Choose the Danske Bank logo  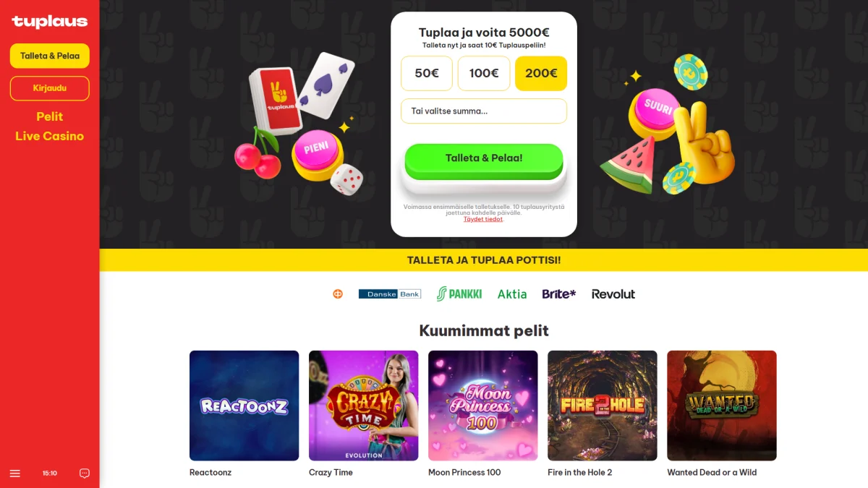coord(390,294)
